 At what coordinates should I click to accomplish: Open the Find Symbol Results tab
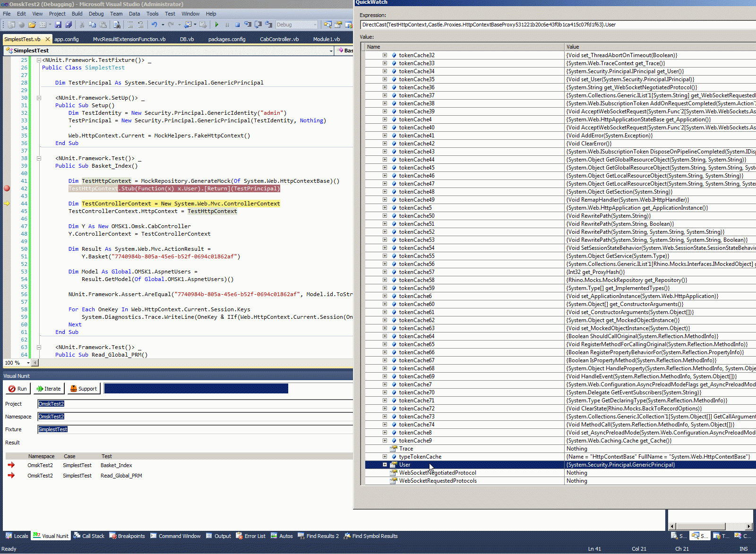[x=370, y=536]
